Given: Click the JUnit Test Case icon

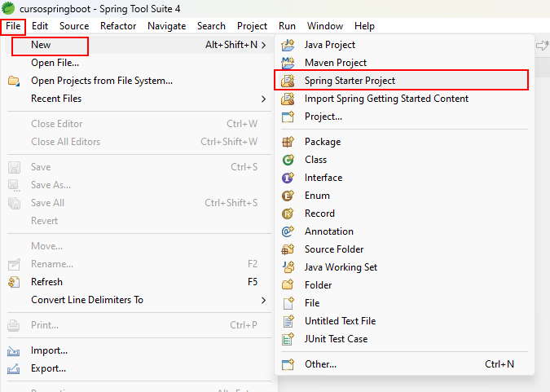Looking at the screenshot, I should pyautogui.click(x=288, y=339).
